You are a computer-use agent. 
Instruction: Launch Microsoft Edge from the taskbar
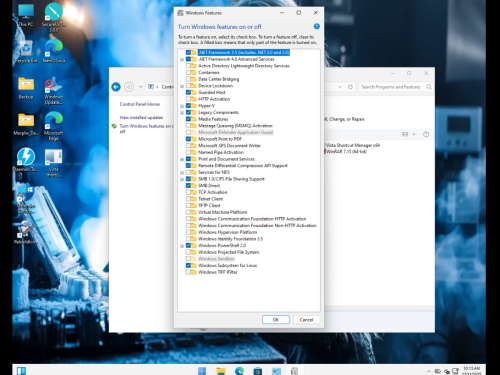coord(239,371)
